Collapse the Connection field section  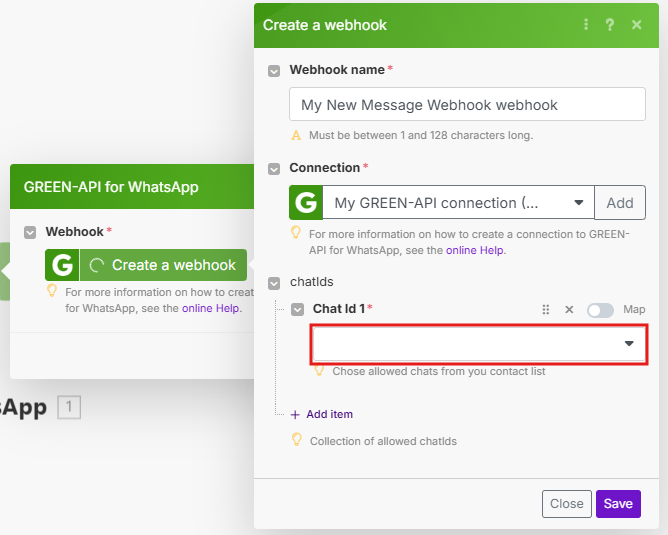pos(274,168)
